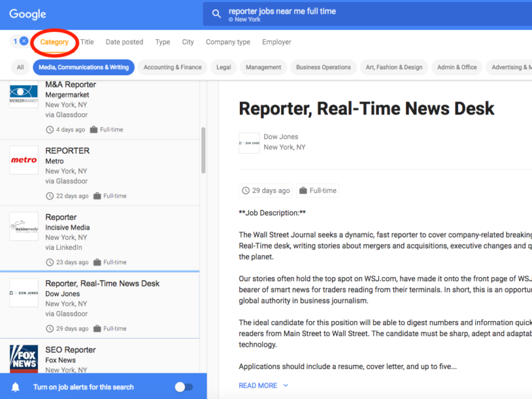Click briefcase icon on Metro listing
This screenshot has width=532, height=399.
pyautogui.click(x=97, y=196)
